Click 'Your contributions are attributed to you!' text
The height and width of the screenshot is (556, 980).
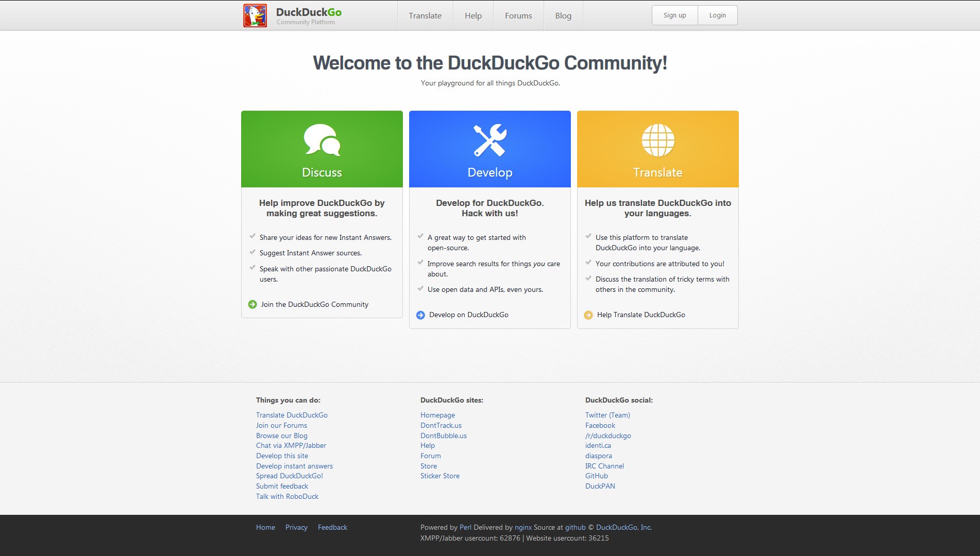(660, 264)
